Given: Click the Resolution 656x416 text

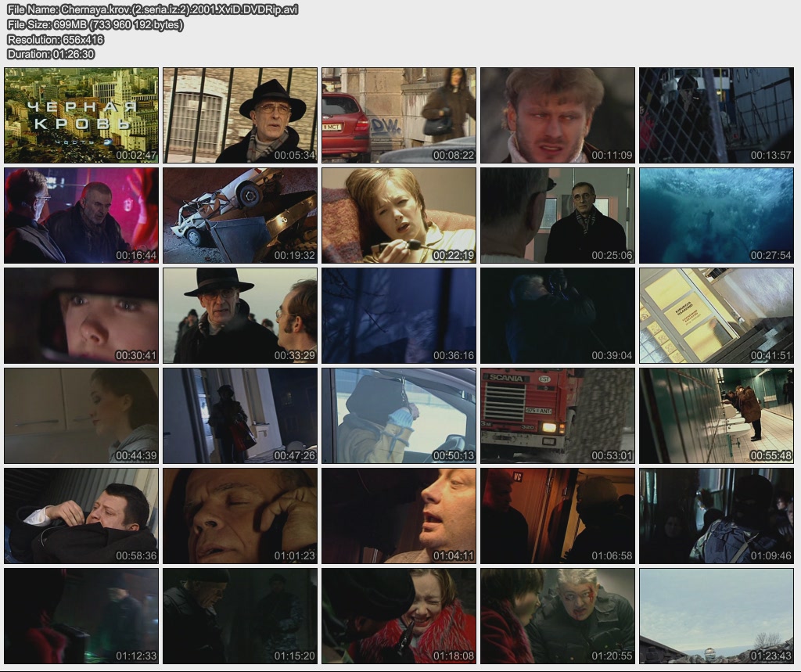Looking at the screenshot, I should click(56, 39).
